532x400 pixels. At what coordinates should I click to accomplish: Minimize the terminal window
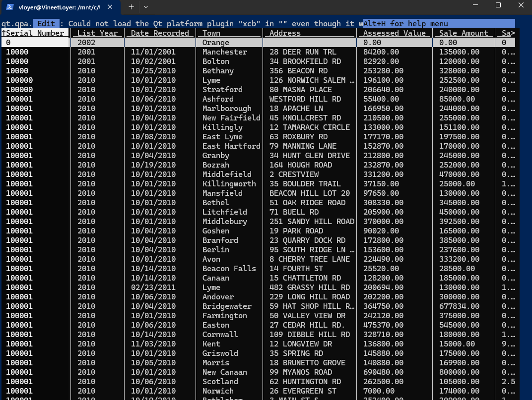[x=475, y=5]
